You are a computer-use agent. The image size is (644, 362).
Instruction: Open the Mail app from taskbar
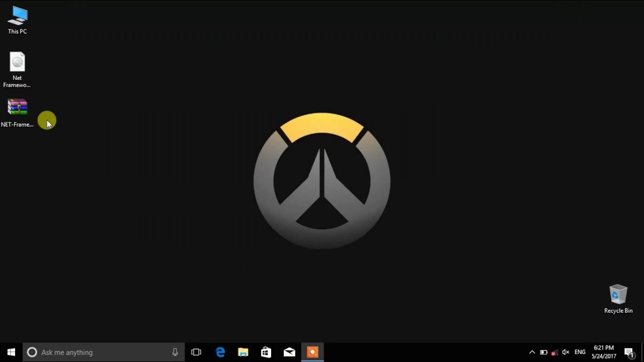point(289,352)
